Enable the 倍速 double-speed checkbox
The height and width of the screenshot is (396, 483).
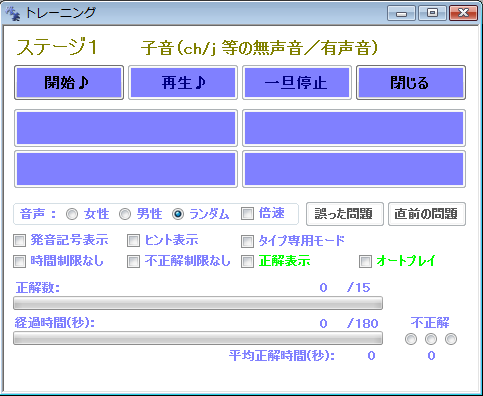(247, 214)
